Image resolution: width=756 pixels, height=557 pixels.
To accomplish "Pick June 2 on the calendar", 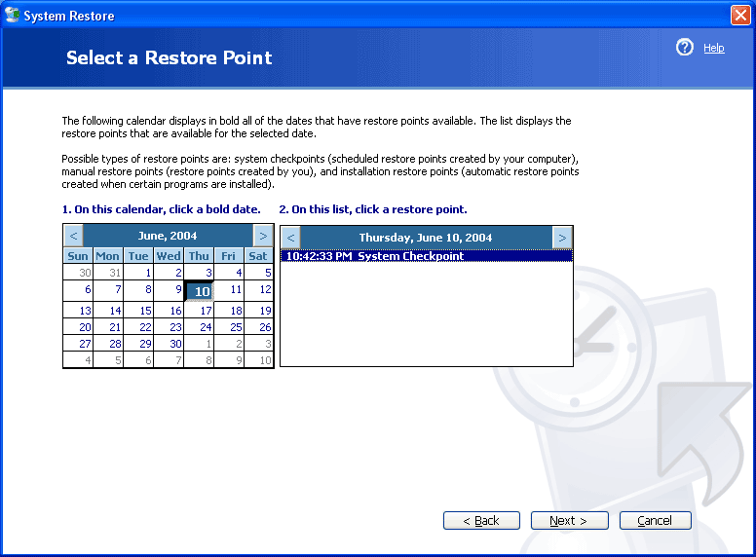I will 169,273.
